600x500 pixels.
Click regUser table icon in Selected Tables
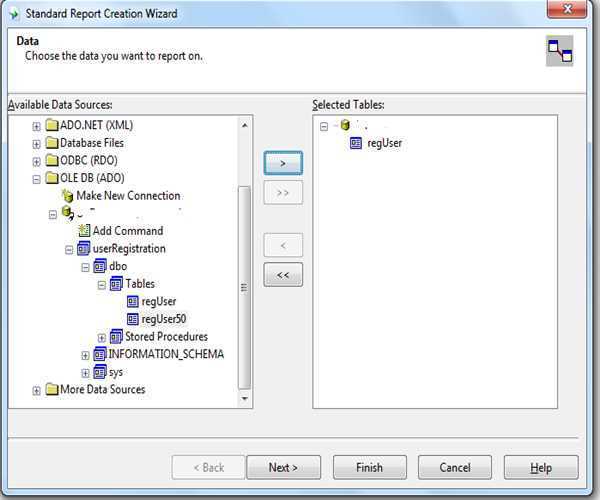click(x=357, y=143)
